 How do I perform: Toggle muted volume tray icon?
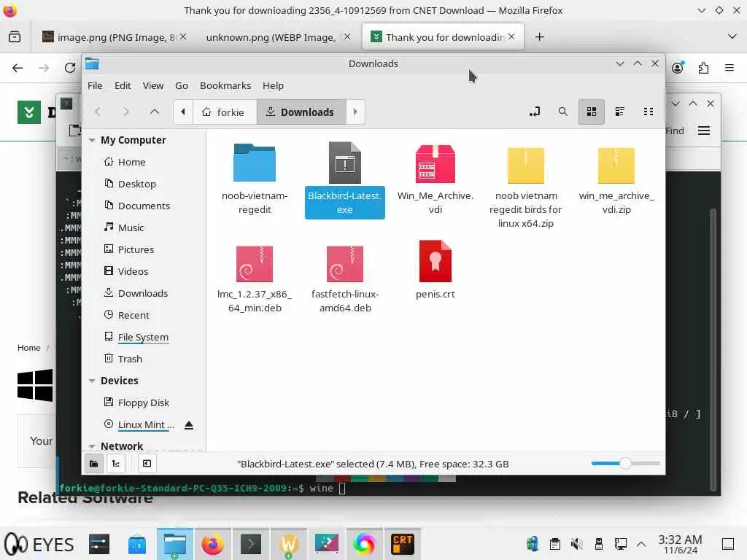tap(576, 544)
